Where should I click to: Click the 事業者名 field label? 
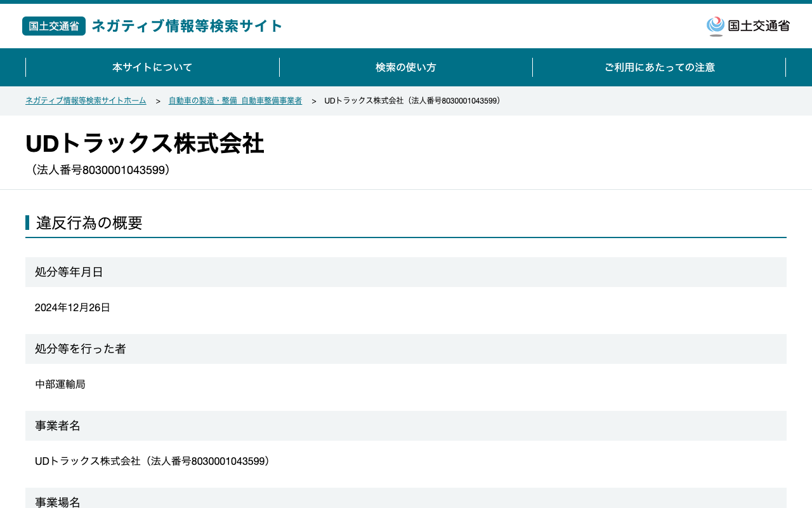[58, 425]
